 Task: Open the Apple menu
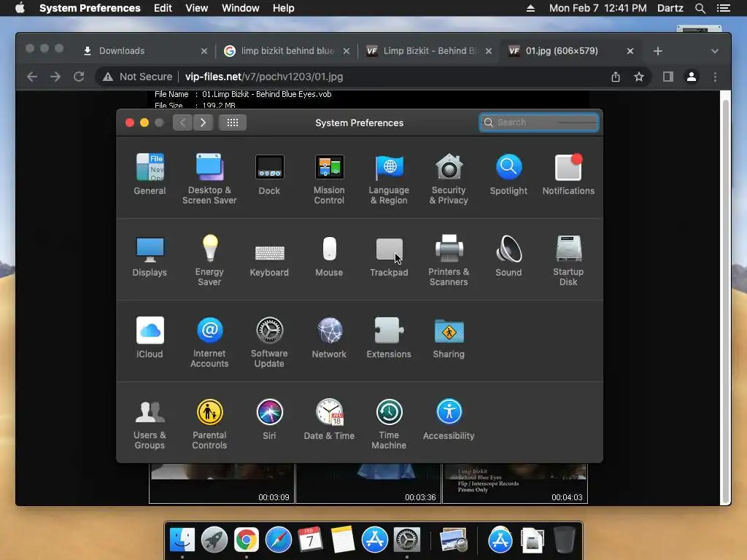coord(20,8)
